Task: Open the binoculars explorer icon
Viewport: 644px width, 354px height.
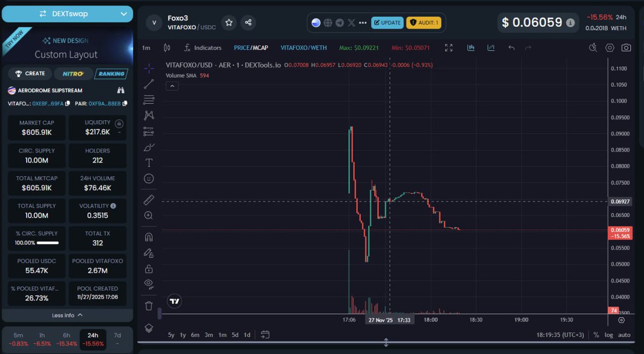Action: 121,90
